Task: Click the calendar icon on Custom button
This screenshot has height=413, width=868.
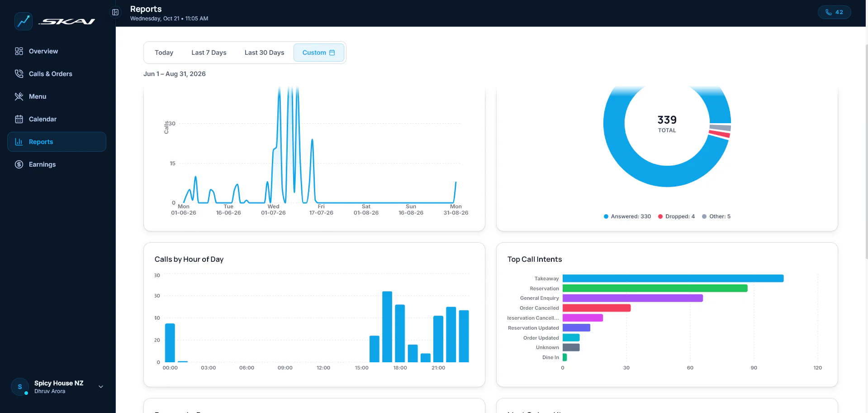Action: click(x=332, y=53)
